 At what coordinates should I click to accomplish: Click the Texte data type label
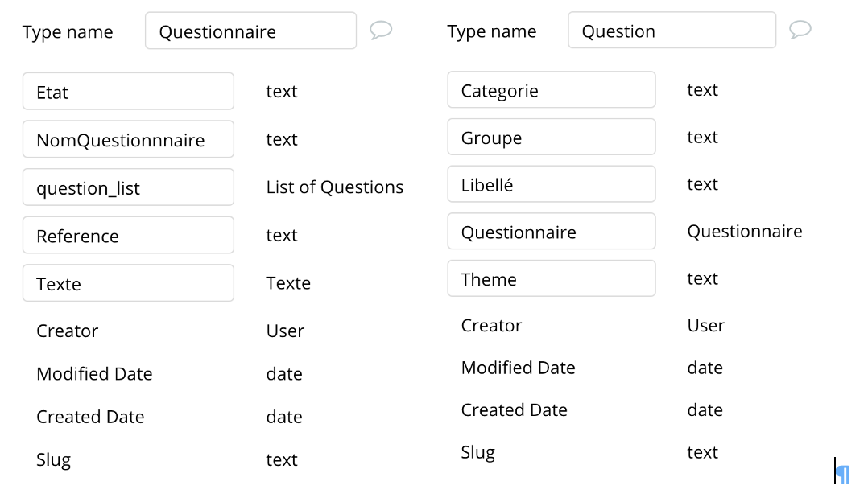point(288,283)
